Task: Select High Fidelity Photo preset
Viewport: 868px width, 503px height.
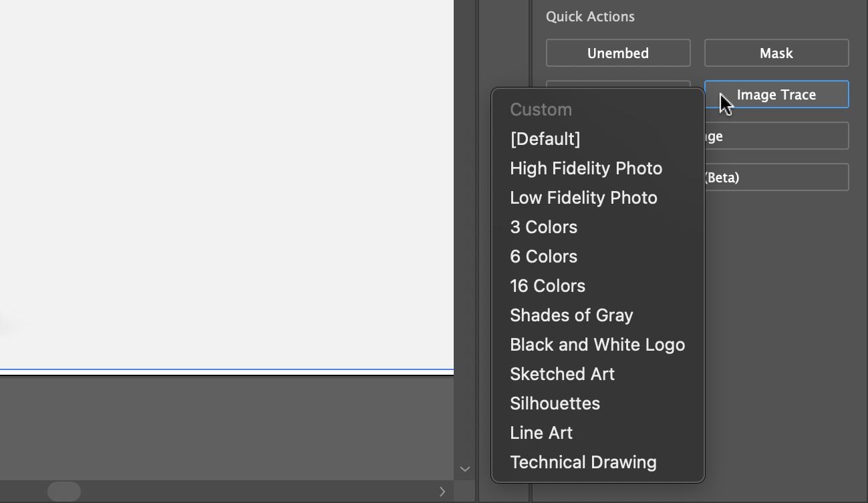Action: click(x=586, y=168)
